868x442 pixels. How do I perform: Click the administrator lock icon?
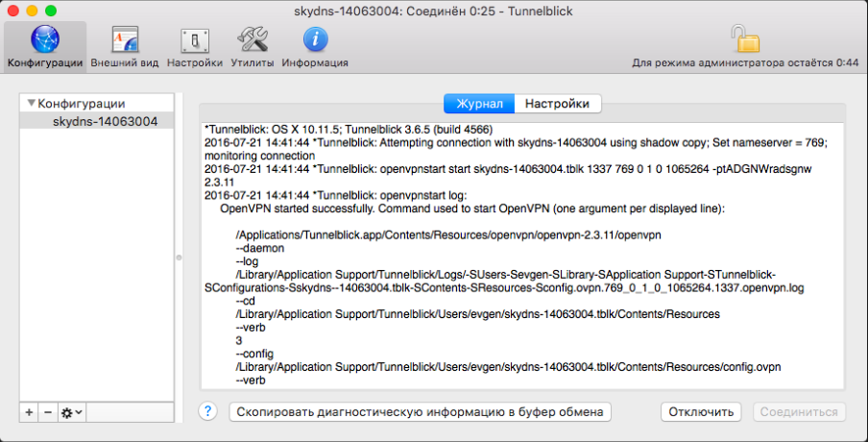click(x=744, y=38)
